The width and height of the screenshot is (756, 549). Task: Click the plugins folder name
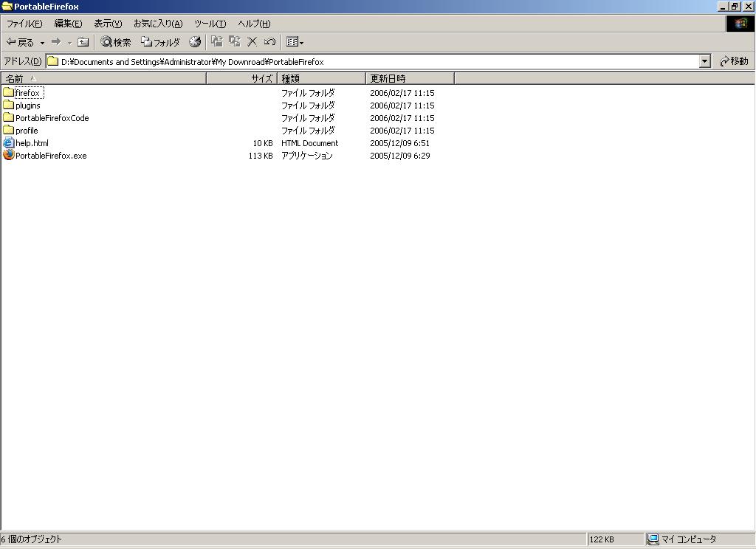[x=28, y=106]
